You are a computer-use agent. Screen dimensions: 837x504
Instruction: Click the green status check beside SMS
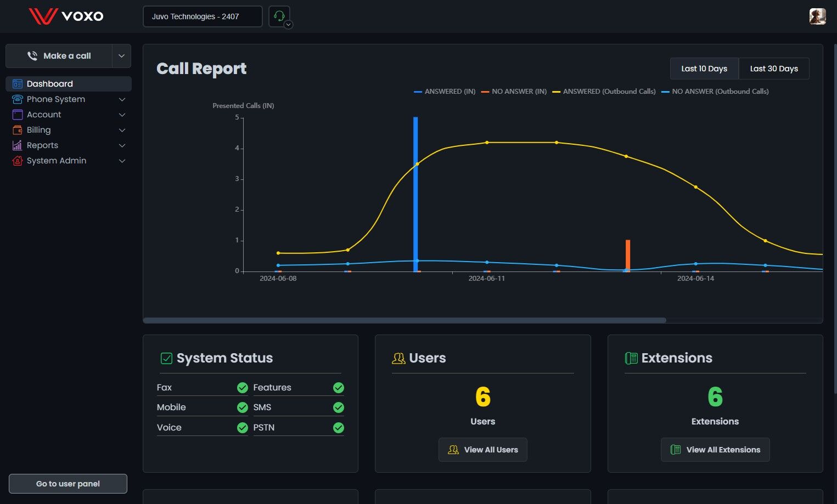click(x=339, y=407)
